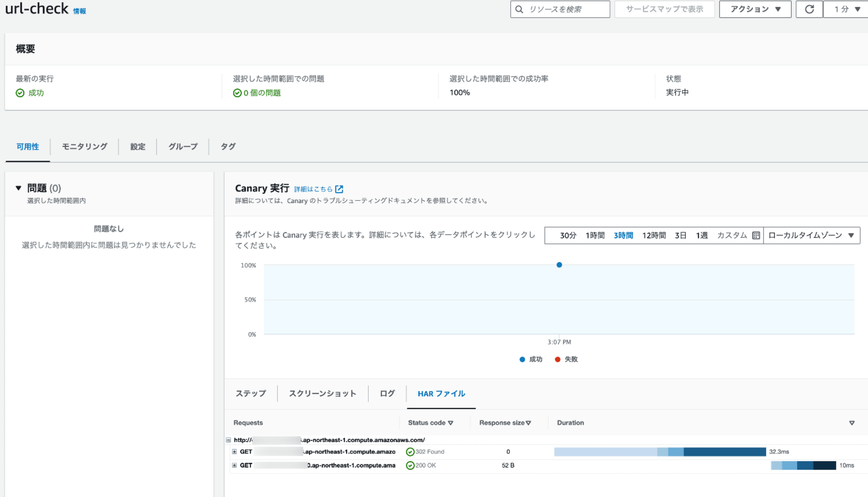Click the 302 Found status check icon

coord(410,452)
